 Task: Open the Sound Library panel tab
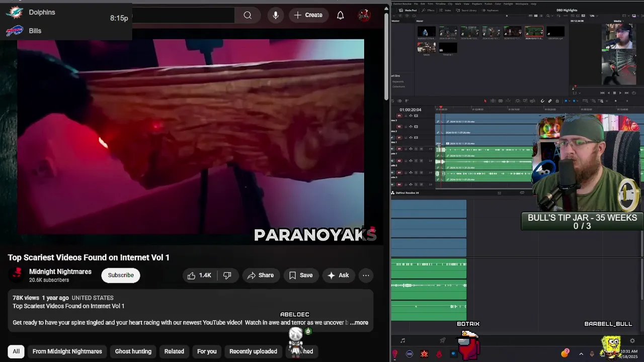coord(466,10)
